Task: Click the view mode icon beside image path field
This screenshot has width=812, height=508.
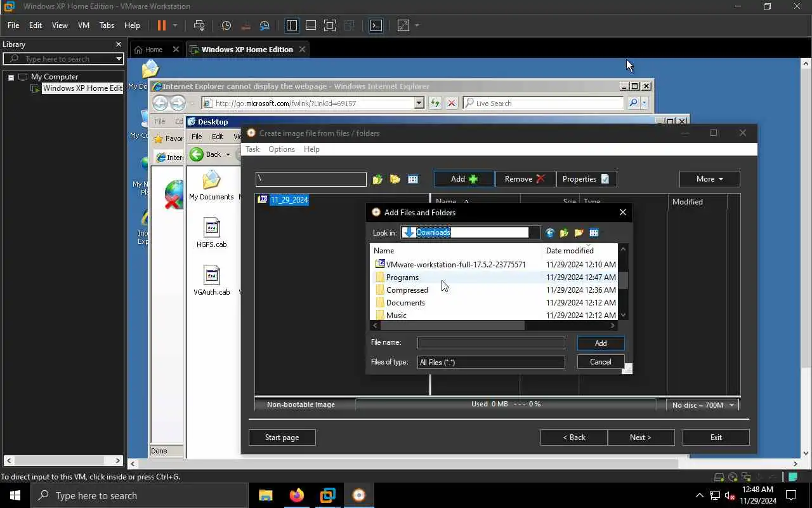Action: tap(413, 180)
